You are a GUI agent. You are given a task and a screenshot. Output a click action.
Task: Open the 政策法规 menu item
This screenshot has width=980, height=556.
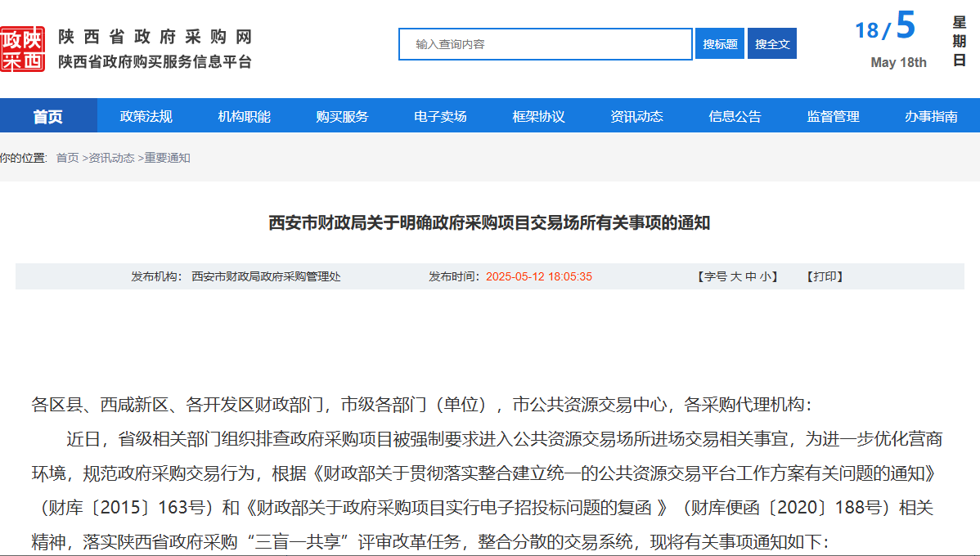(146, 116)
